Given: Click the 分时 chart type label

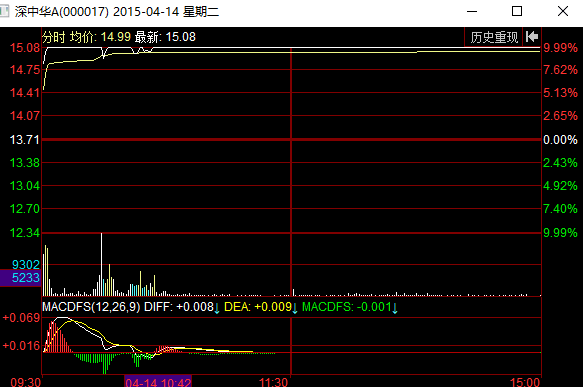Looking at the screenshot, I should pyautogui.click(x=54, y=37).
